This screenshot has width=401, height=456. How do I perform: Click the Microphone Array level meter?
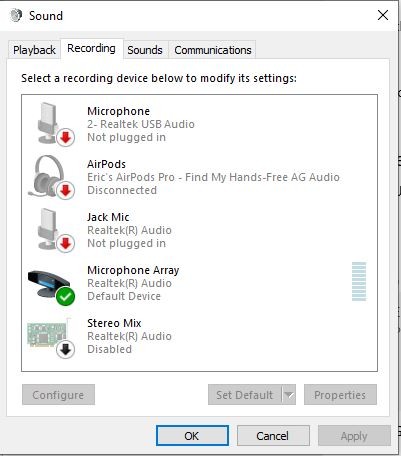(359, 282)
